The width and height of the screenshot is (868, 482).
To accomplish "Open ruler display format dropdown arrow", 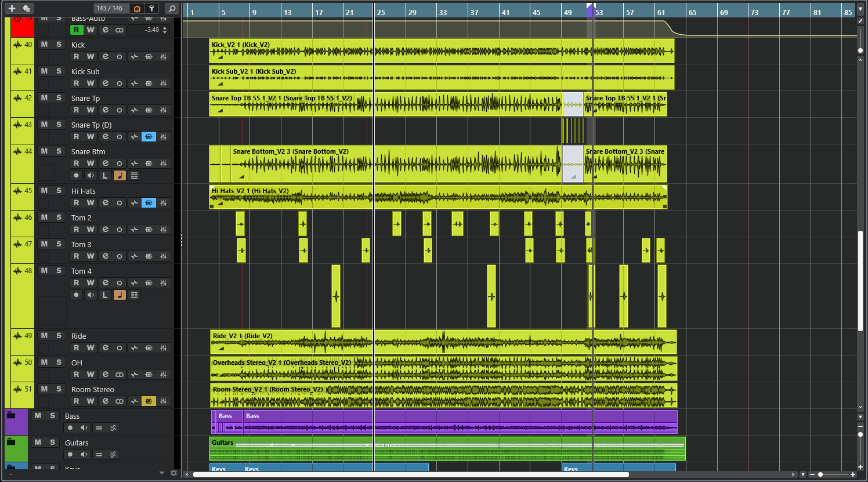I will (860, 9).
